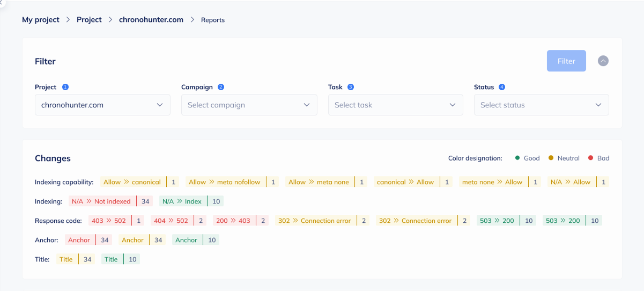Screen dimensions: 644x291
Task: Open the Select status dropdown
Action: 542,105
